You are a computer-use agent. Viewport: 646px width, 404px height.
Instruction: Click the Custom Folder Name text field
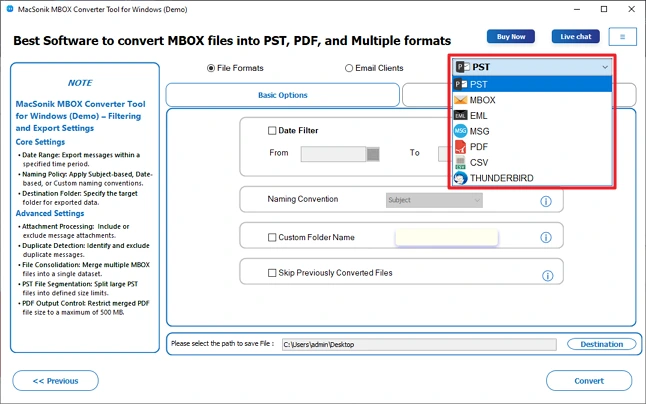tap(447, 237)
